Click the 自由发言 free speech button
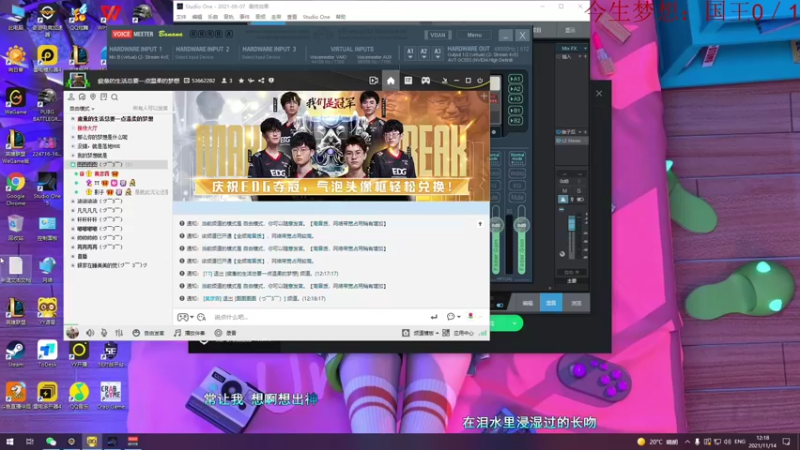Screen dimensions: 800x450 coord(148,333)
